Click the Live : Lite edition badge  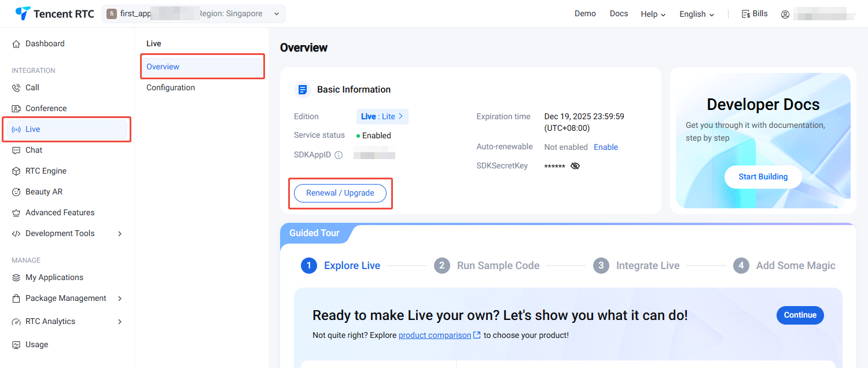pos(382,116)
